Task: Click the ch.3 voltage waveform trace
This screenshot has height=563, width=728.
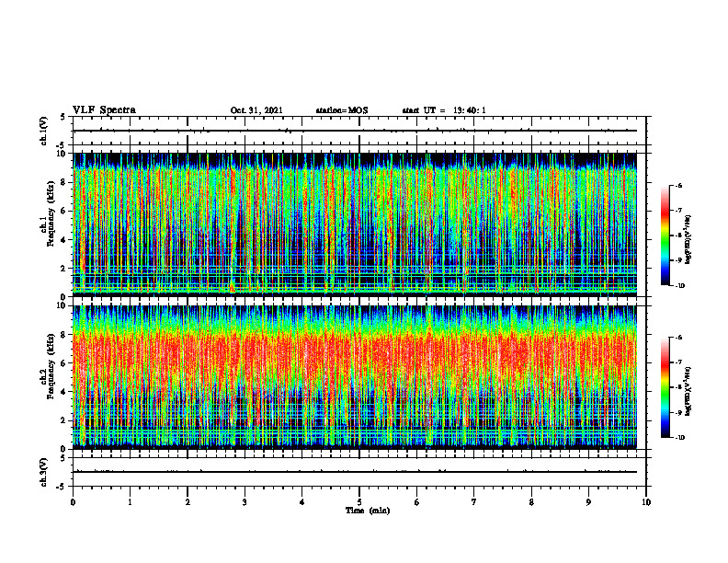Action: coord(355,472)
